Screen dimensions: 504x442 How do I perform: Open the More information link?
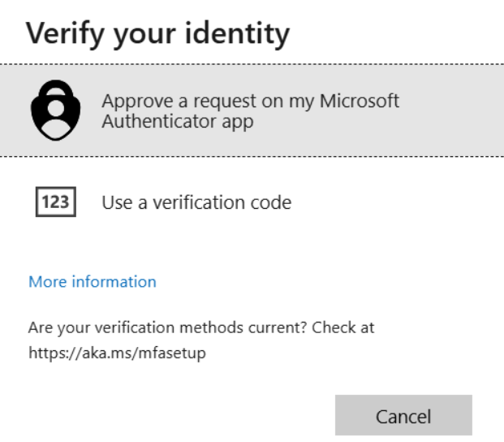[93, 282]
